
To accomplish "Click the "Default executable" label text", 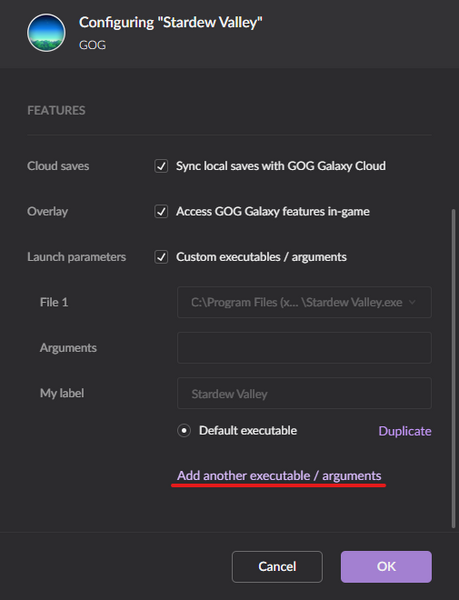I will [x=248, y=431].
